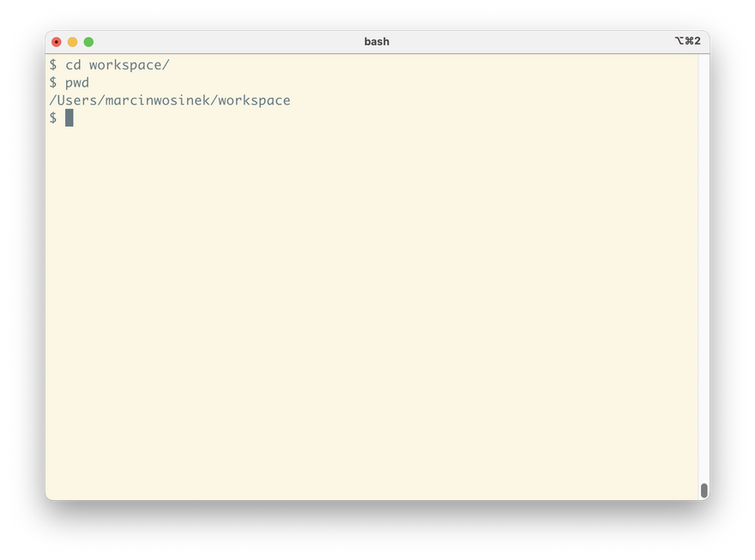Click the scrollbar thumb at bottom right
The height and width of the screenshot is (560, 755).
[x=704, y=491]
